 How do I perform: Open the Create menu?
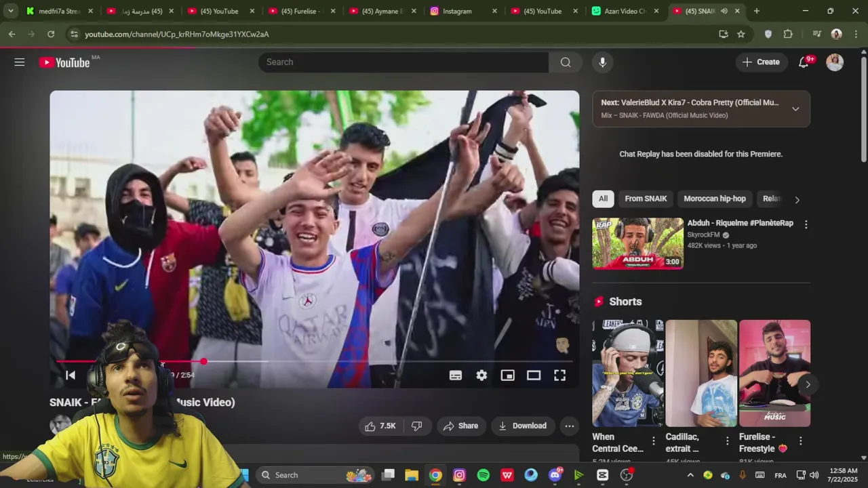click(761, 62)
